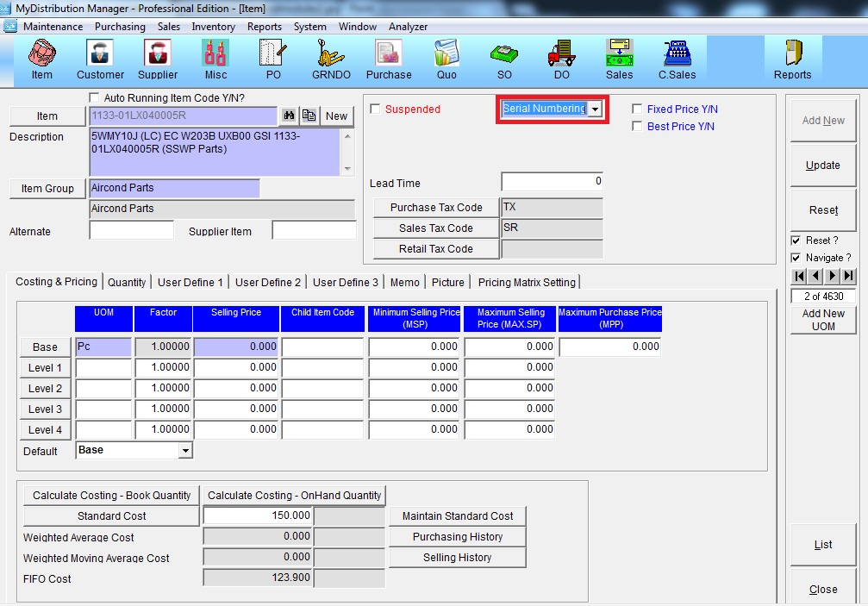Open the Reports toolbar icon
The image size is (868, 606).
pyautogui.click(x=792, y=59)
